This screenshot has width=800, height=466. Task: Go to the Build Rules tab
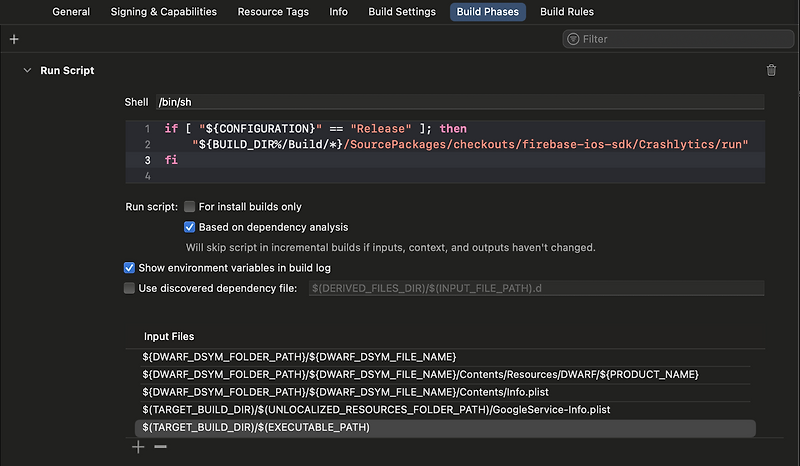(x=566, y=12)
